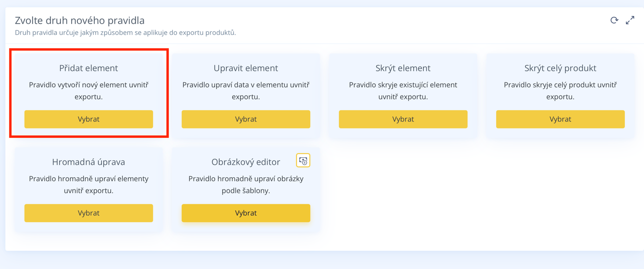Click the 'Skrýt element' card title
The width and height of the screenshot is (644, 269).
pyautogui.click(x=403, y=68)
